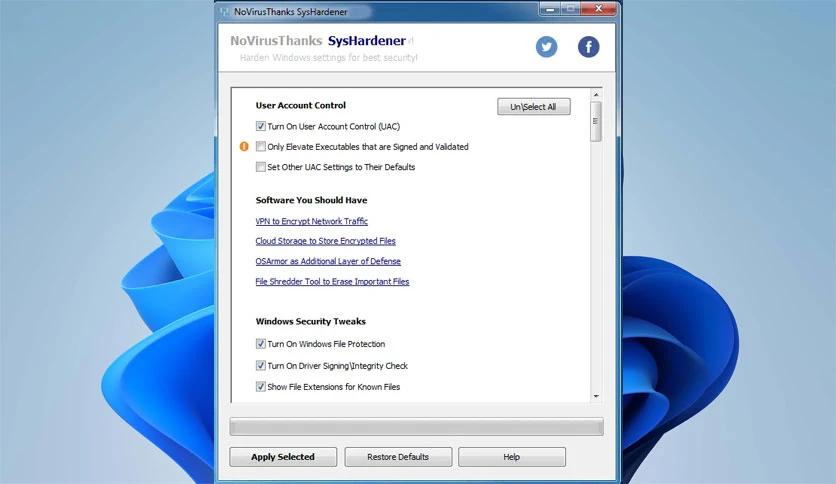Open VPN to Encrypt Network Traffic link

point(311,221)
